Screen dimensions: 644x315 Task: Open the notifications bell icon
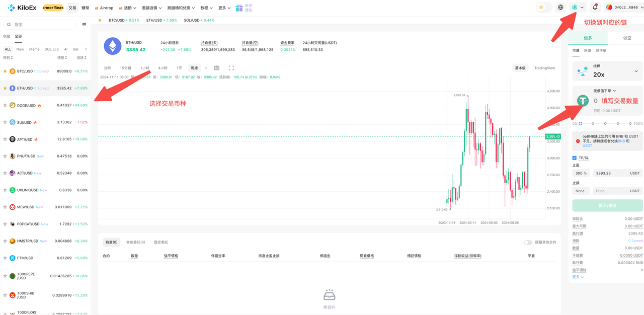tap(595, 8)
